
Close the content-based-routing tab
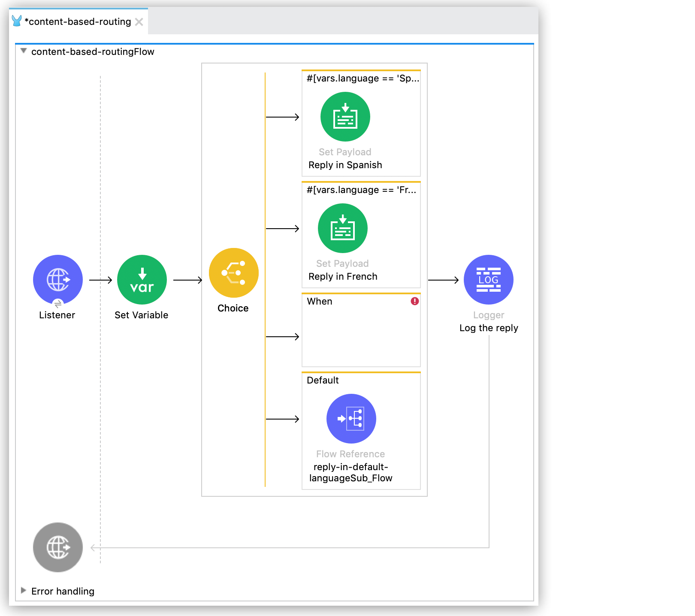(x=139, y=21)
